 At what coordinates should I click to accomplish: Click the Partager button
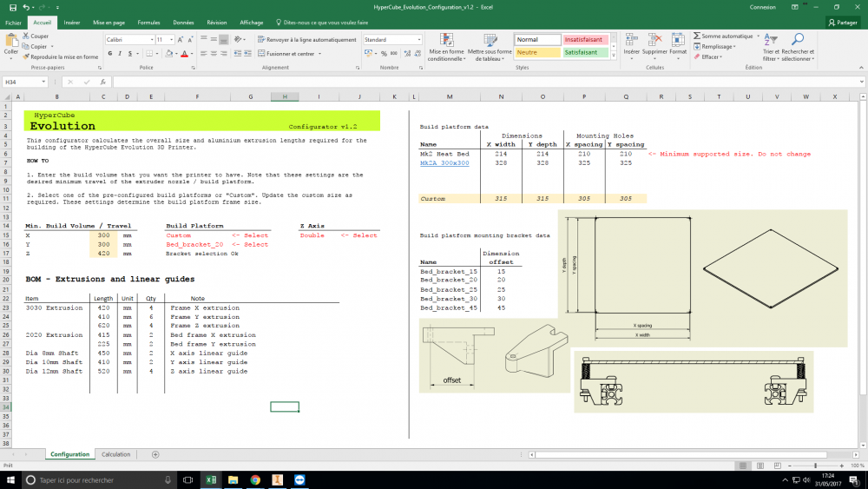pyautogui.click(x=841, y=23)
